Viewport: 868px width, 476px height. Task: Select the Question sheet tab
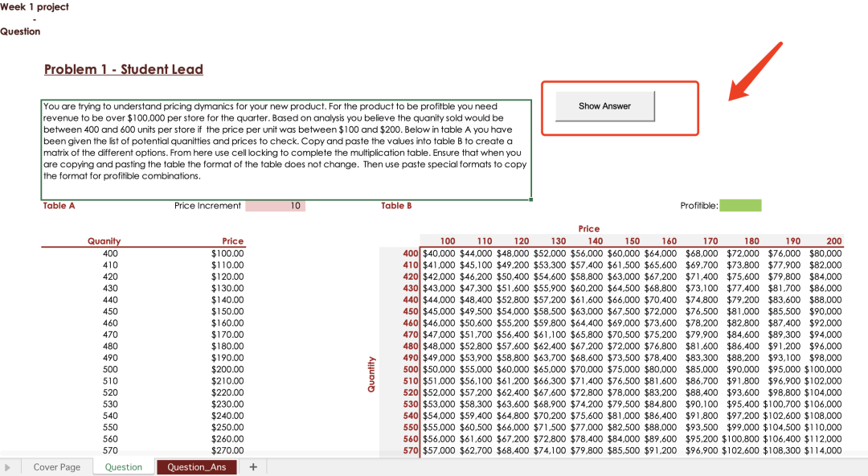(x=124, y=467)
